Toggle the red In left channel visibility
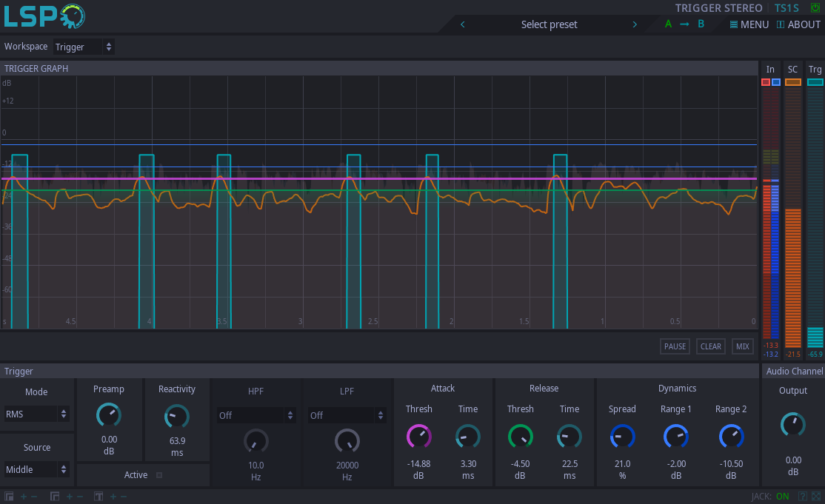825x504 pixels. tap(766, 82)
